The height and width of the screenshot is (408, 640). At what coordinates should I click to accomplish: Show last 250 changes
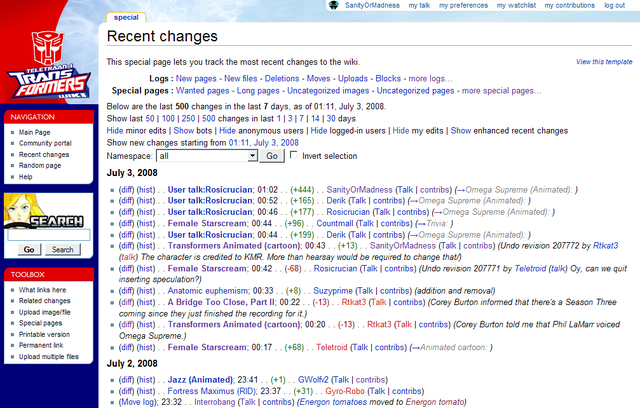pyautogui.click(x=188, y=118)
